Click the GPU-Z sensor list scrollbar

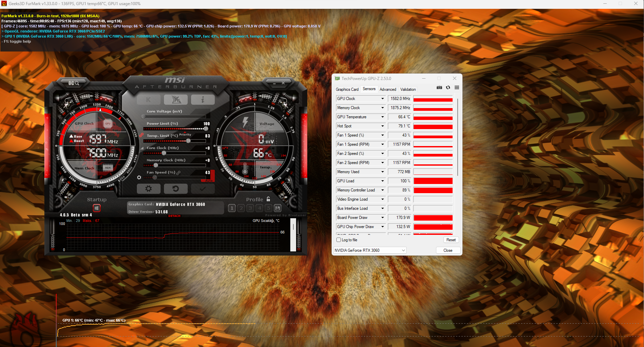click(x=457, y=137)
